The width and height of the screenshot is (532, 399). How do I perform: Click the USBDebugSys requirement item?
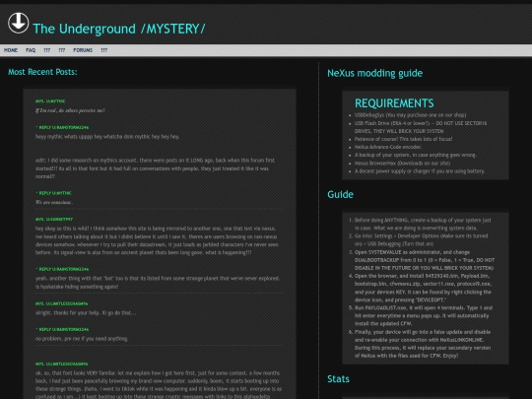(x=410, y=115)
